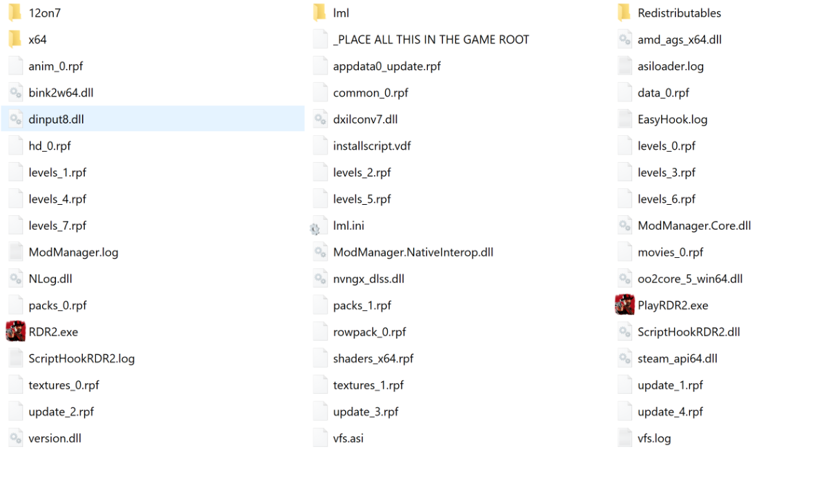Click the ModManager.NativeInterop.dll file

(413, 252)
